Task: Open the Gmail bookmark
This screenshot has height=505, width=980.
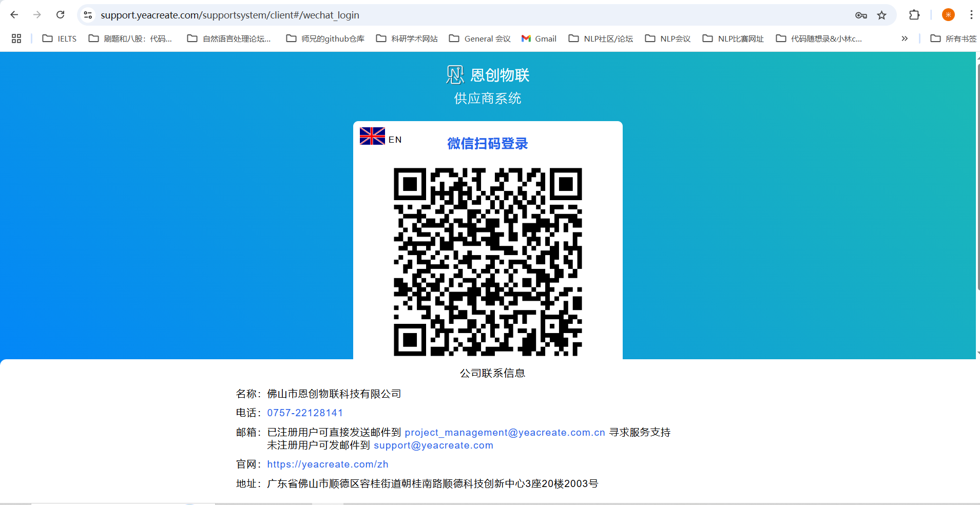Action: (x=539, y=38)
